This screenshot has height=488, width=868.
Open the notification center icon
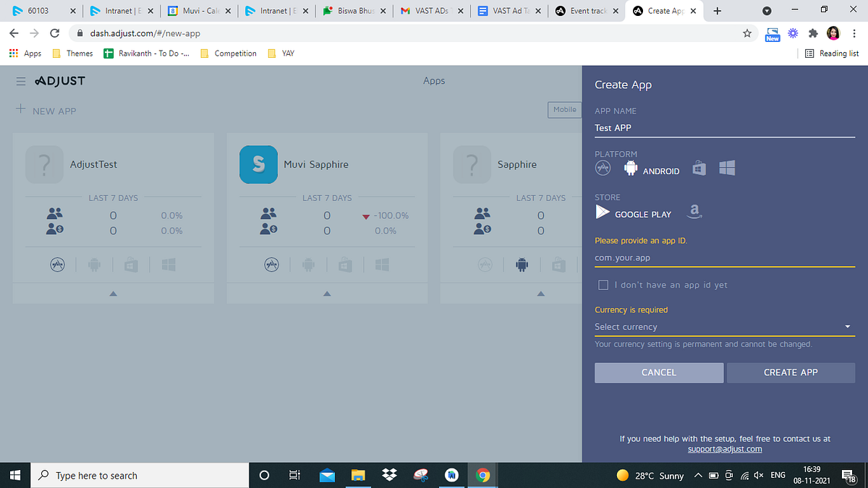pyautogui.click(x=849, y=475)
